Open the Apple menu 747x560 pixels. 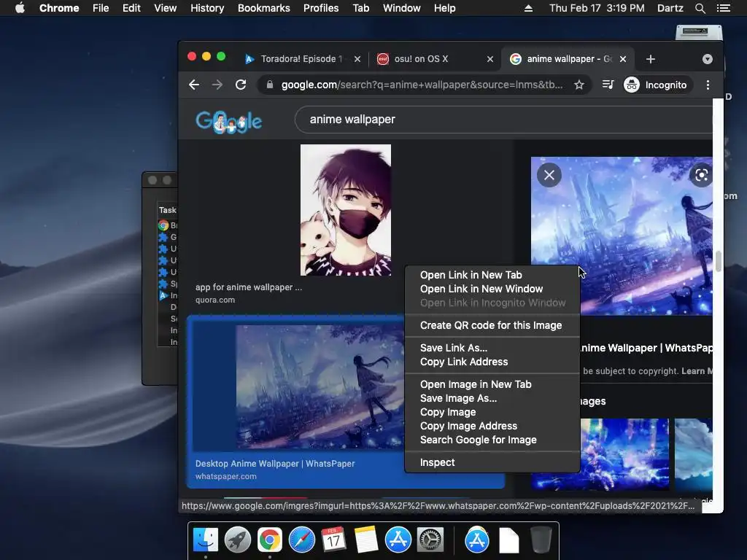(20, 8)
